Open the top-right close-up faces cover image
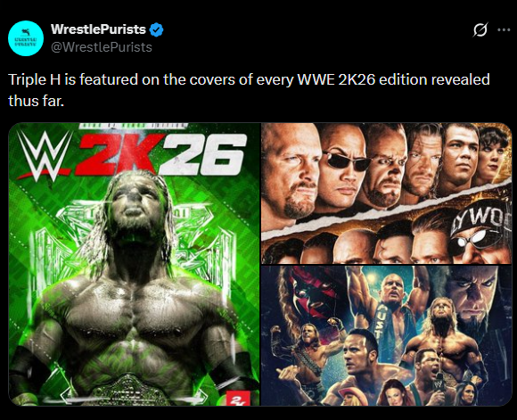 point(387,194)
